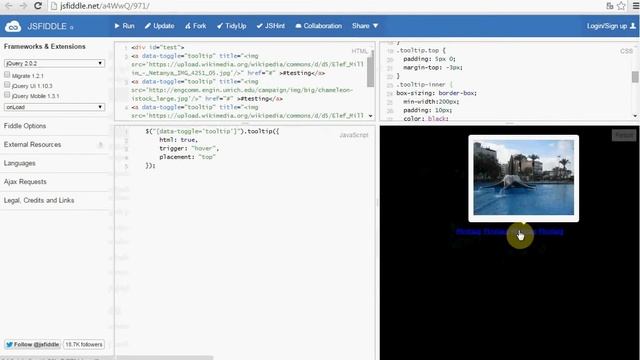
Task: Click the HTML panel label
Action: (x=360, y=51)
